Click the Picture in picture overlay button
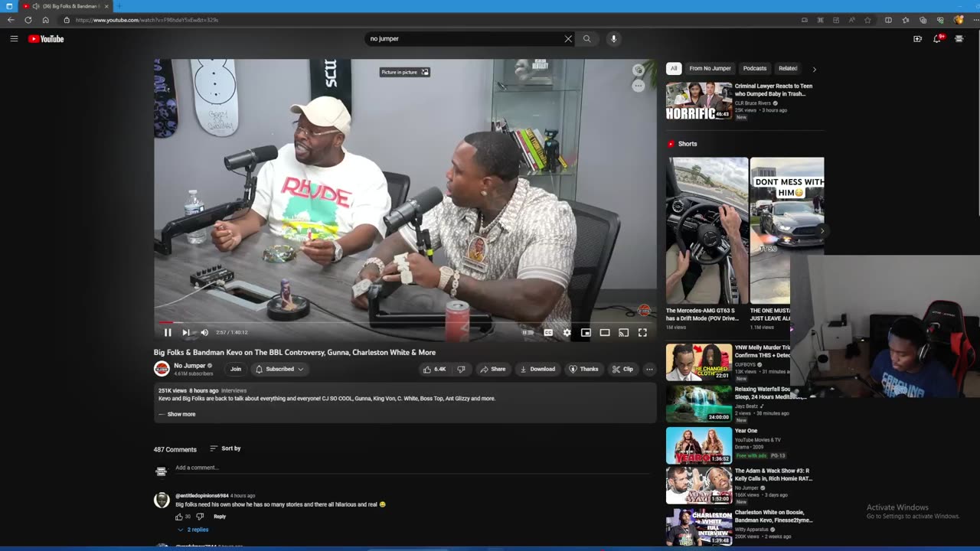This screenshot has height=551, width=980. tap(405, 72)
